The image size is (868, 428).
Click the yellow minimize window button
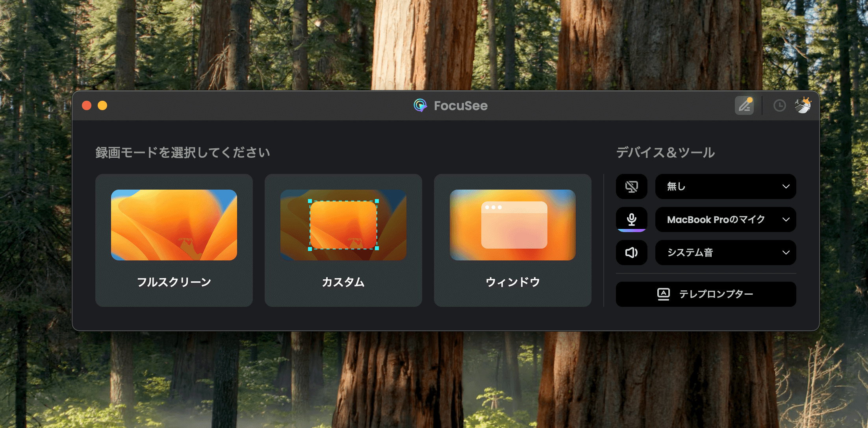coord(102,105)
